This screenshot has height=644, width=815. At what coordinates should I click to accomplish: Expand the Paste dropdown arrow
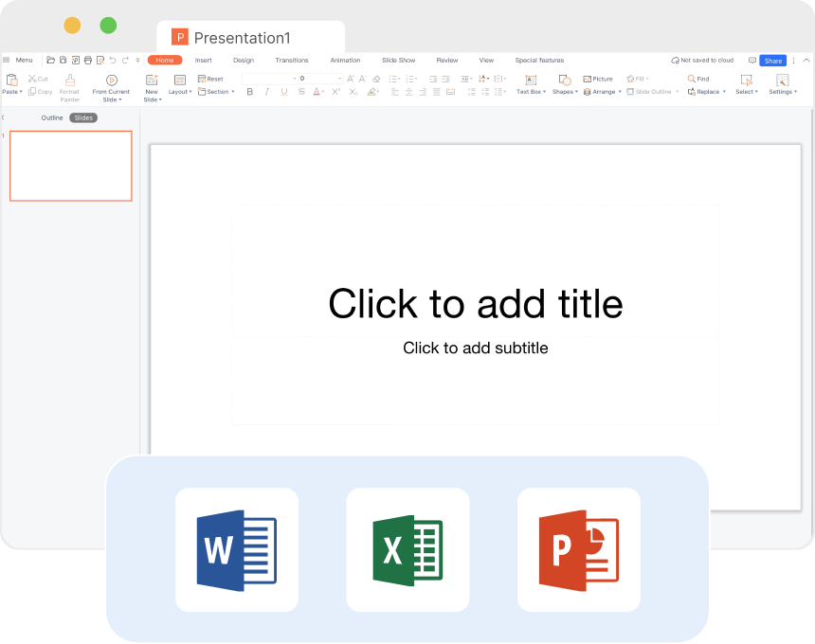pyautogui.click(x=21, y=92)
